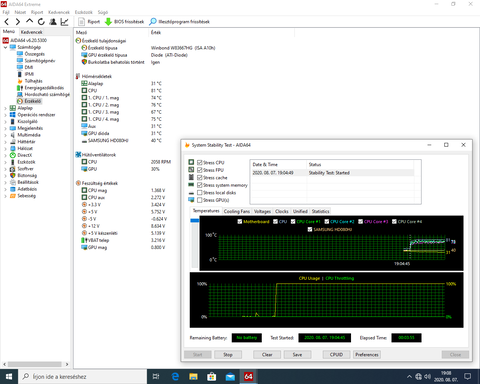
Task: Click the tree panel horizontal scrollbar
Action: pyautogui.click(x=35, y=364)
